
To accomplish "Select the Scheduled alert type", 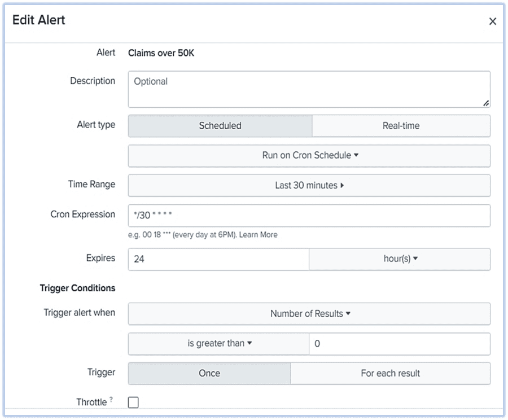I will point(220,125).
